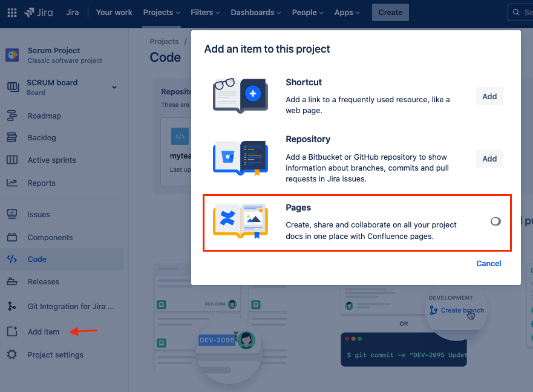The height and width of the screenshot is (392, 533).
Task: Open the Dashboards dropdown menu
Action: [256, 13]
